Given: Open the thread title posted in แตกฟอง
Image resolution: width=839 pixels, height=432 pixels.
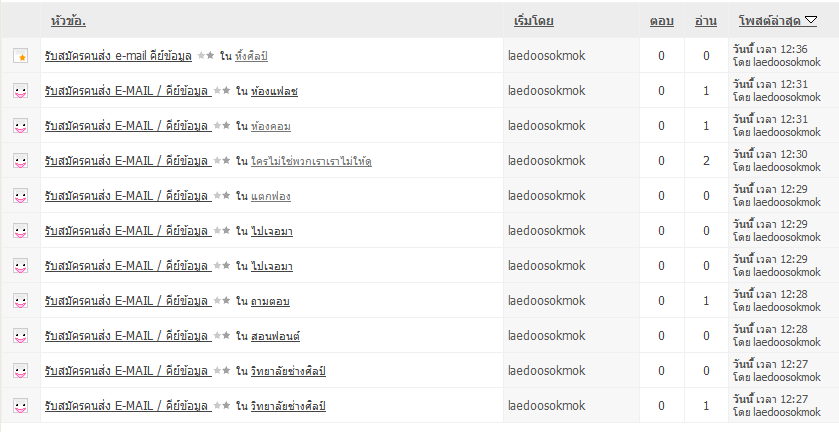Looking at the screenshot, I should [x=126, y=196].
